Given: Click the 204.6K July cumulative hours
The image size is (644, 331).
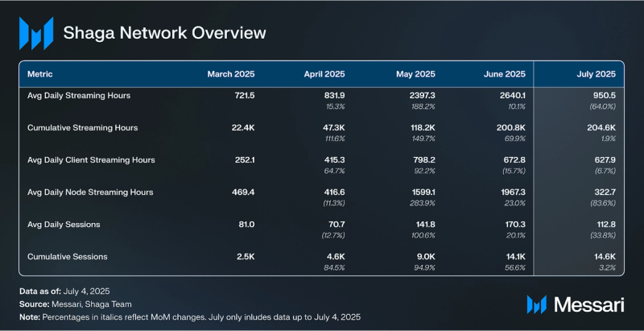Looking at the screenshot, I should (x=601, y=128).
